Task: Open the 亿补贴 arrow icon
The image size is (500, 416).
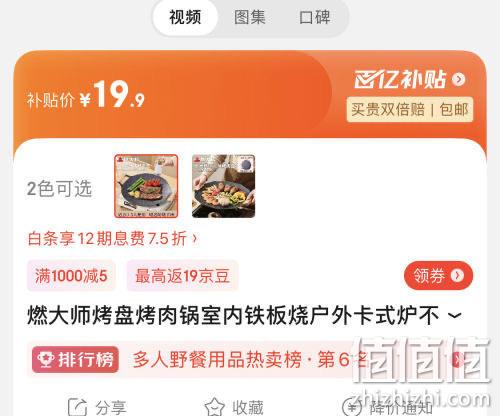Action: [459, 79]
